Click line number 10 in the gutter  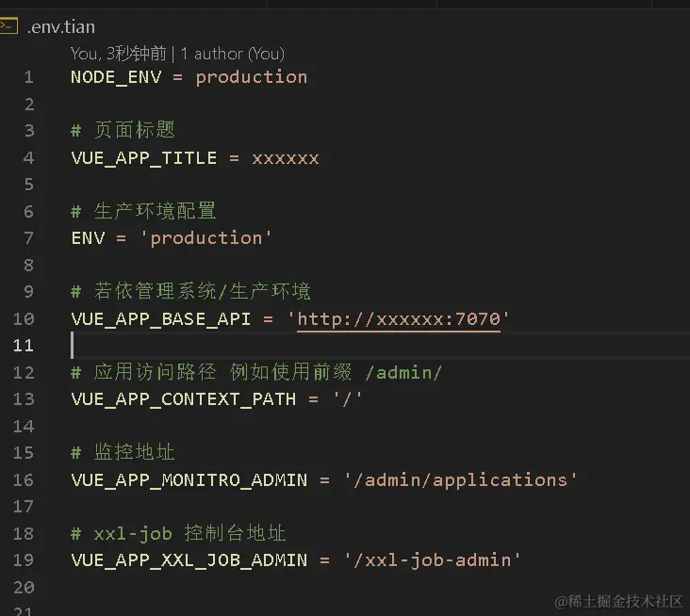click(x=25, y=318)
